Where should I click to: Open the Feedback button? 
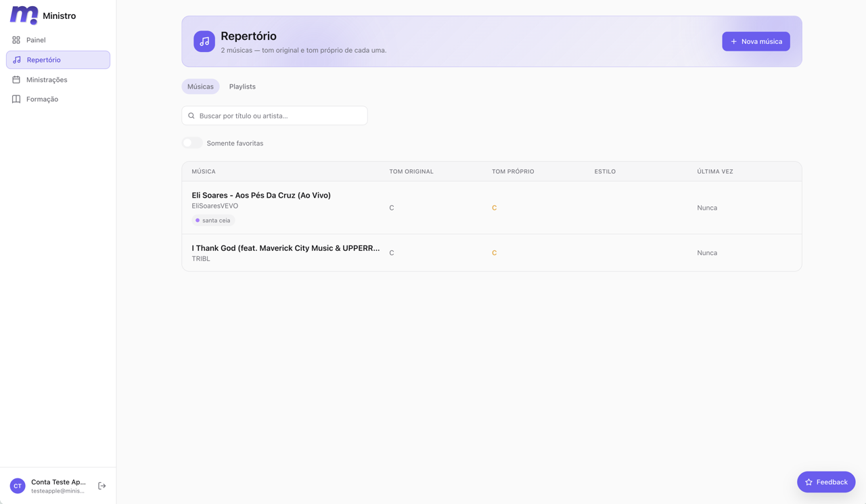point(826,482)
